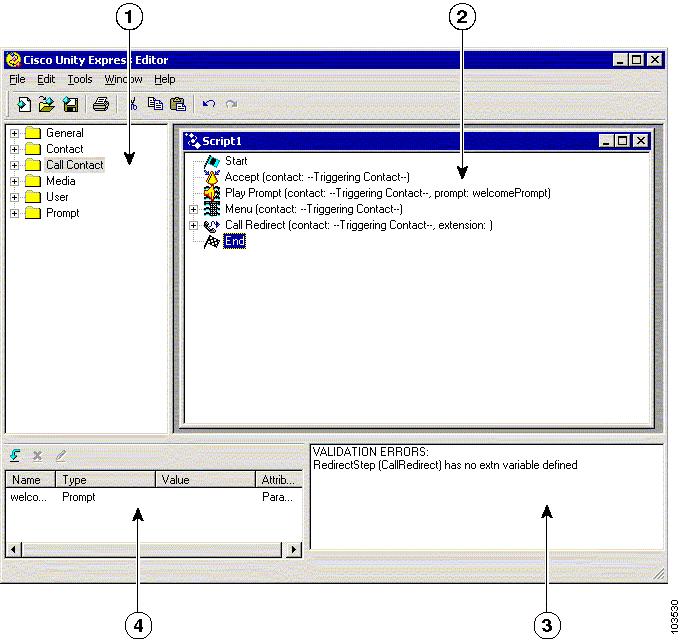Select the Play Prompt welcomePrompt step text
The width and height of the screenshot is (680, 640).
pos(388,193)
